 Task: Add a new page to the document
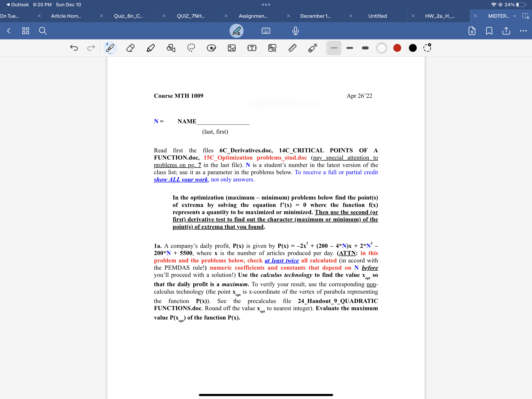[x=472, y=31]
